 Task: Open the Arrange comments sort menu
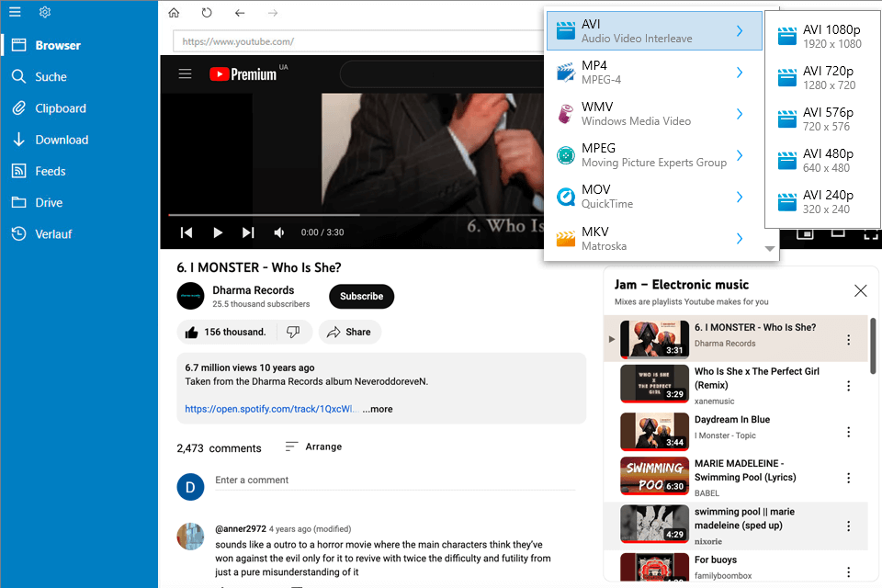314,447
